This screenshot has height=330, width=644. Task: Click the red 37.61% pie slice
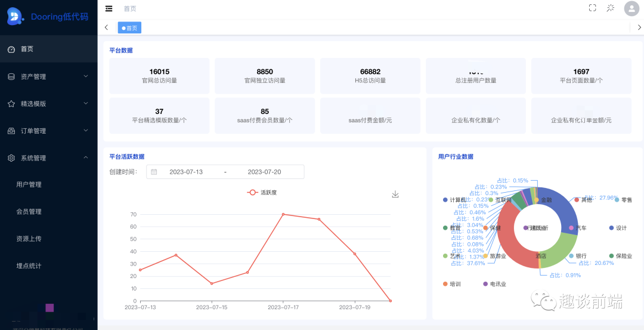509,240
